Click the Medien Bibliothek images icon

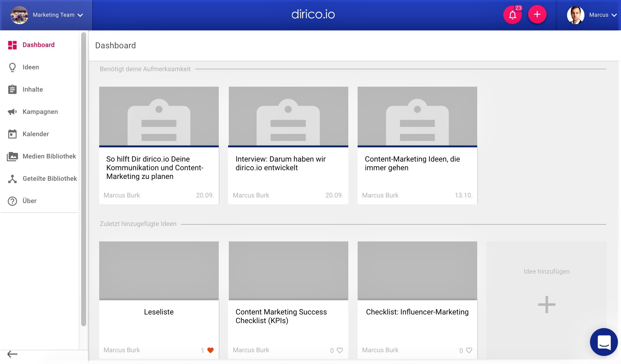tap(12, 156)
